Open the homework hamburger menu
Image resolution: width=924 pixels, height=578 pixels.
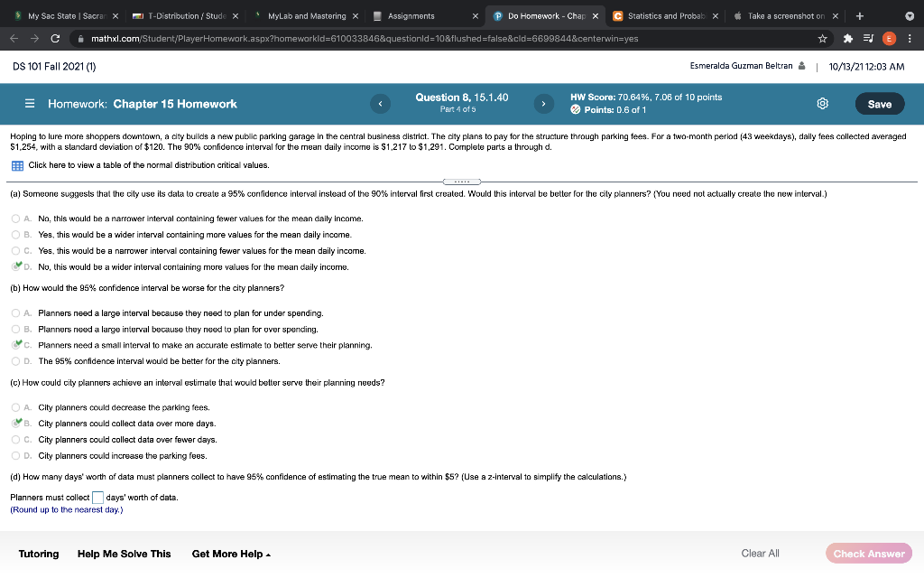tap(30, 104)
